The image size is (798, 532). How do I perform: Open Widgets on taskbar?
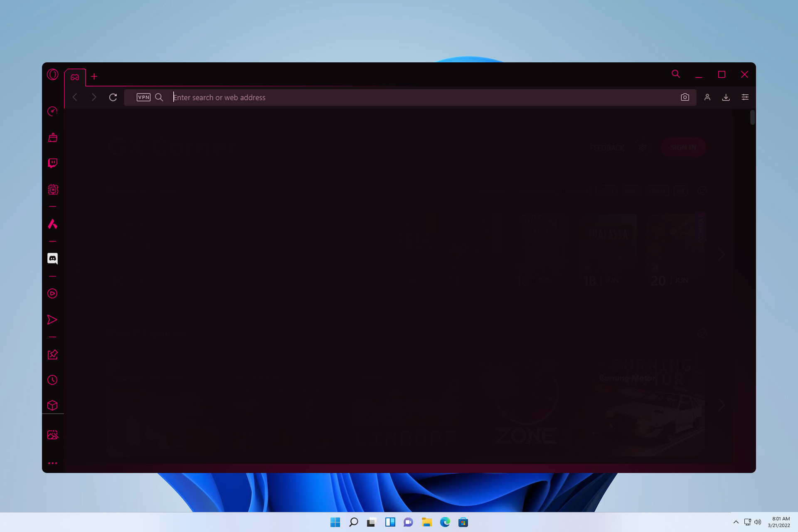(390, 522)
